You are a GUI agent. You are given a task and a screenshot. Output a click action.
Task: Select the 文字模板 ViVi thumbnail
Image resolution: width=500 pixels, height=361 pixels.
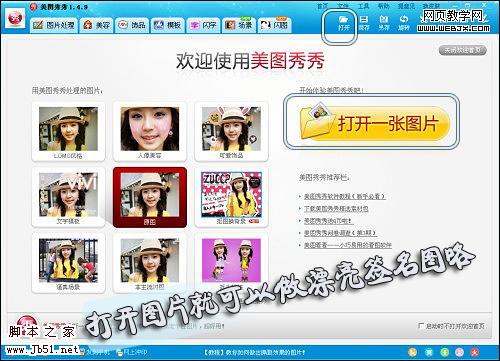pyautogui.click(x=68, y=197)
